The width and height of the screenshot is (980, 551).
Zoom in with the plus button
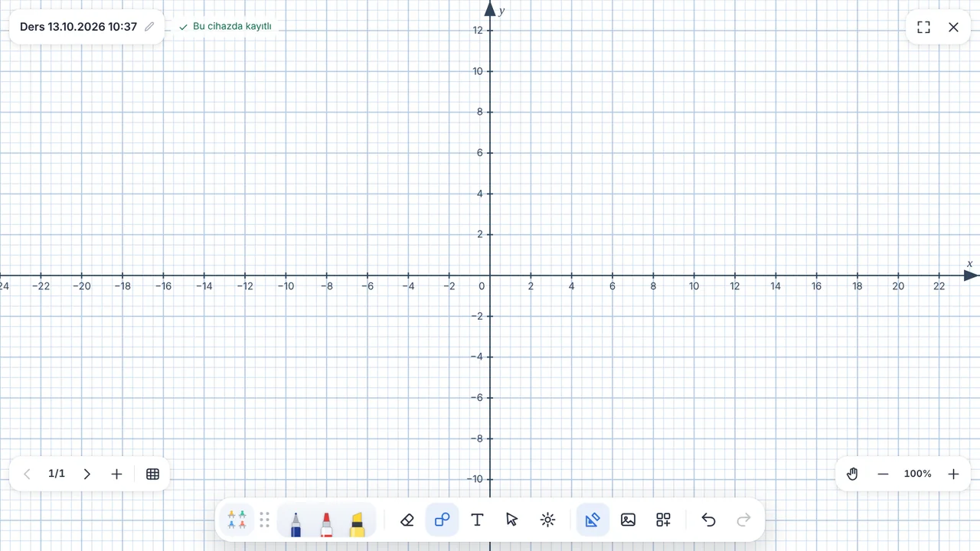click(x=953, y=474)
